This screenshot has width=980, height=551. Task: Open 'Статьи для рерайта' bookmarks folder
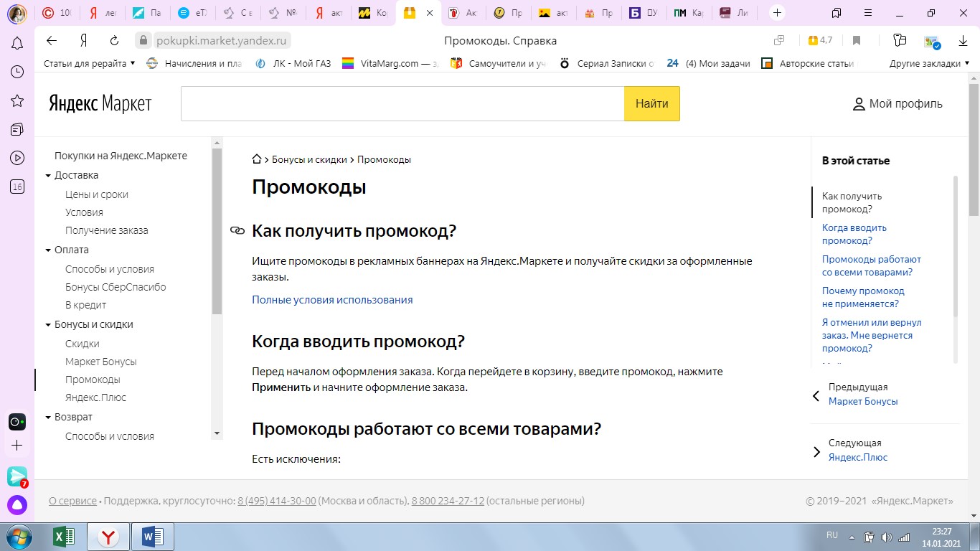coord(89,63)
